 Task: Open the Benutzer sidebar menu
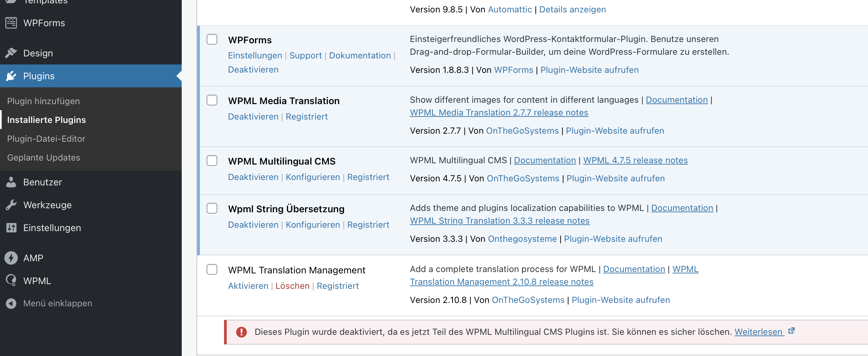[x=91, y=182]
